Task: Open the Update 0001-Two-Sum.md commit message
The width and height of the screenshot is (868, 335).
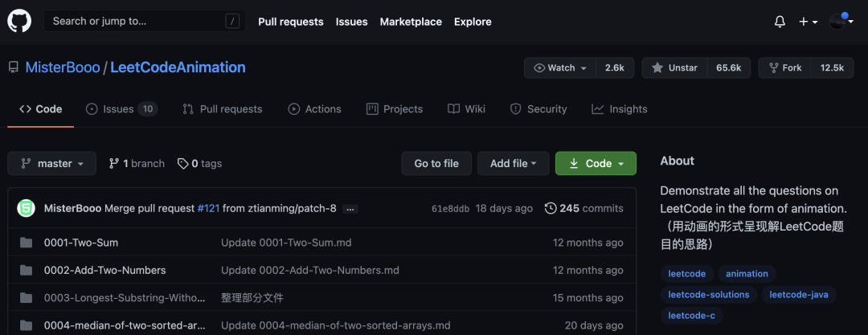Action: pos(286,243)
